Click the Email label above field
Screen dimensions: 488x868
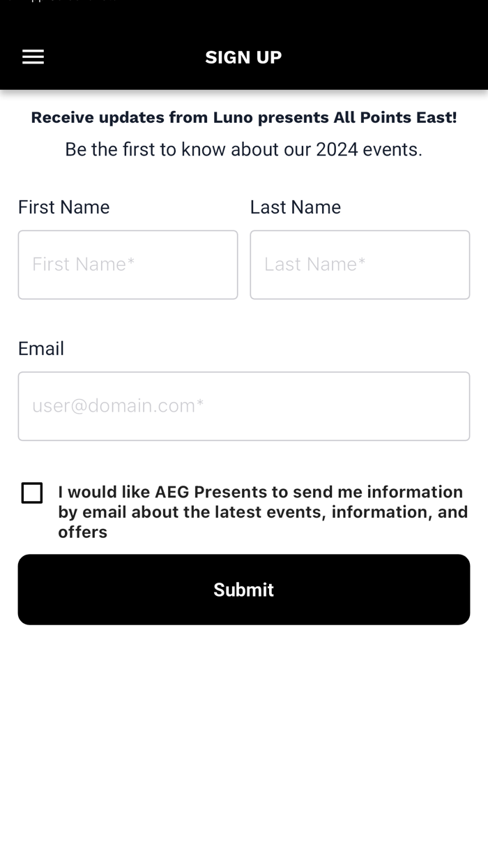41,348
